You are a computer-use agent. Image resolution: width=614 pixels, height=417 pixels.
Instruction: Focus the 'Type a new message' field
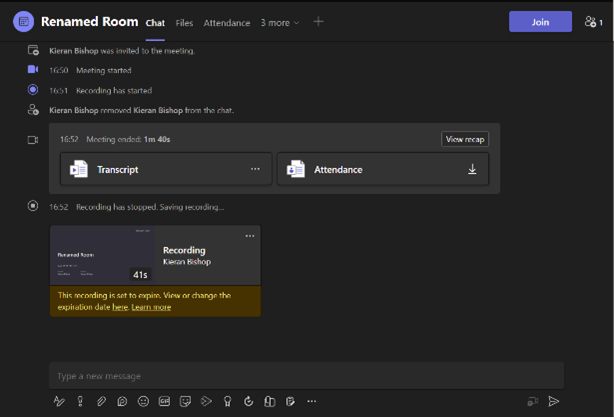(x=306, y=376)
